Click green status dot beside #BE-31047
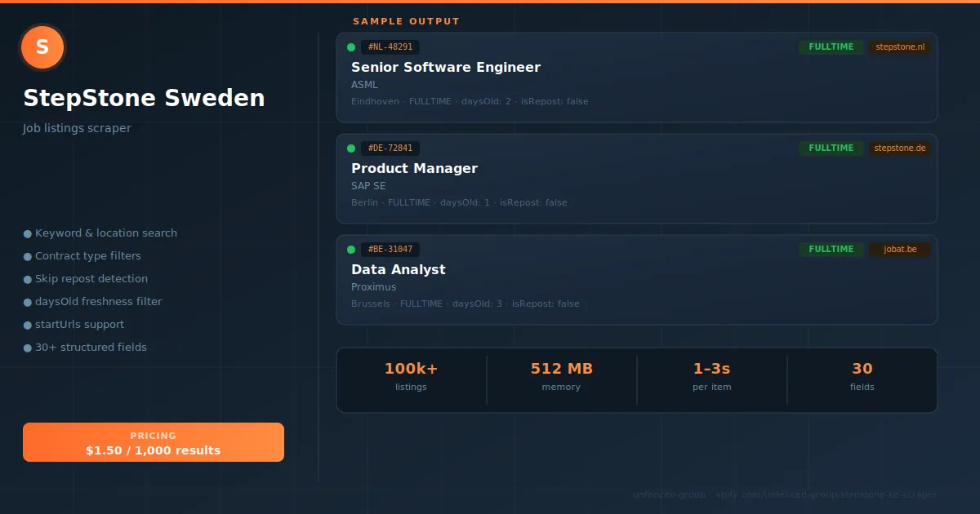Viewport: 980px width, 514px height. coord(351,250)
